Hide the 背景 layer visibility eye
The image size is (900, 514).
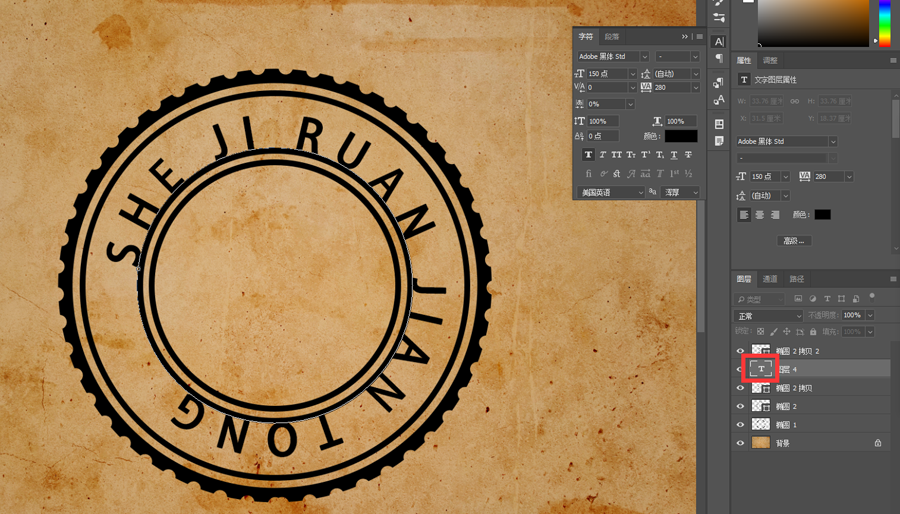pyautogui.click(x=740, y=443)
